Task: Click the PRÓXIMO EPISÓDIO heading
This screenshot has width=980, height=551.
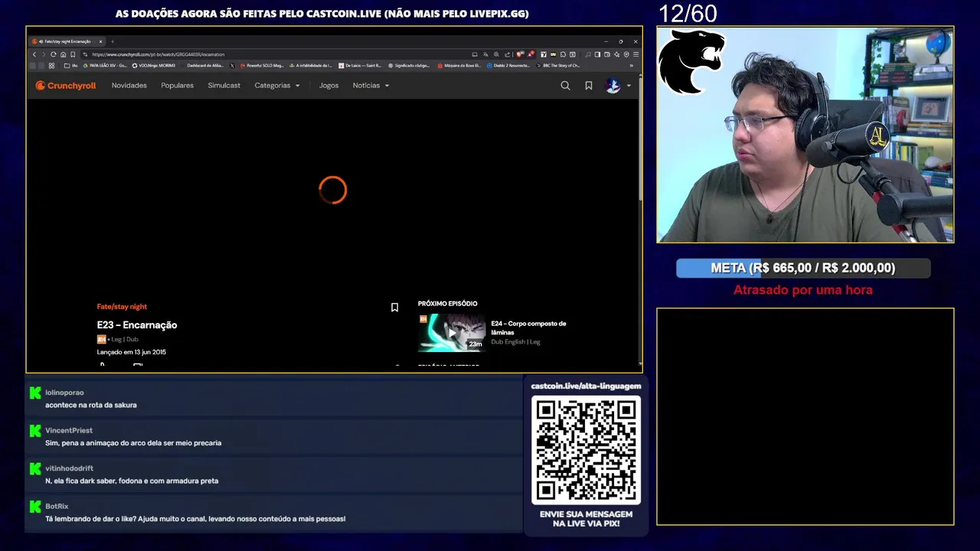Action: click(448, 304)
